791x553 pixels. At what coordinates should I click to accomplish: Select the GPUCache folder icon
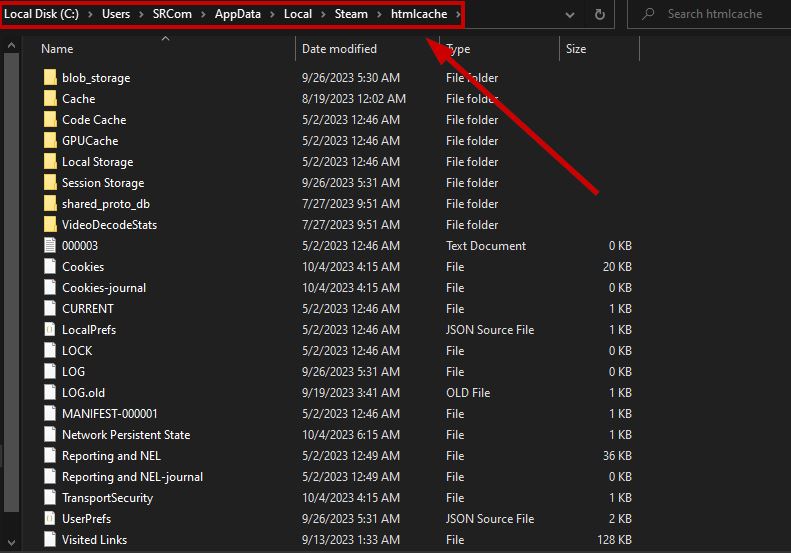click(51, 141)
